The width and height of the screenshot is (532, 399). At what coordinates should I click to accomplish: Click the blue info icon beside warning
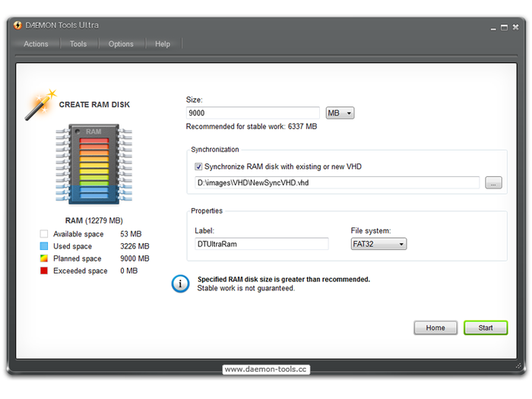180,283
